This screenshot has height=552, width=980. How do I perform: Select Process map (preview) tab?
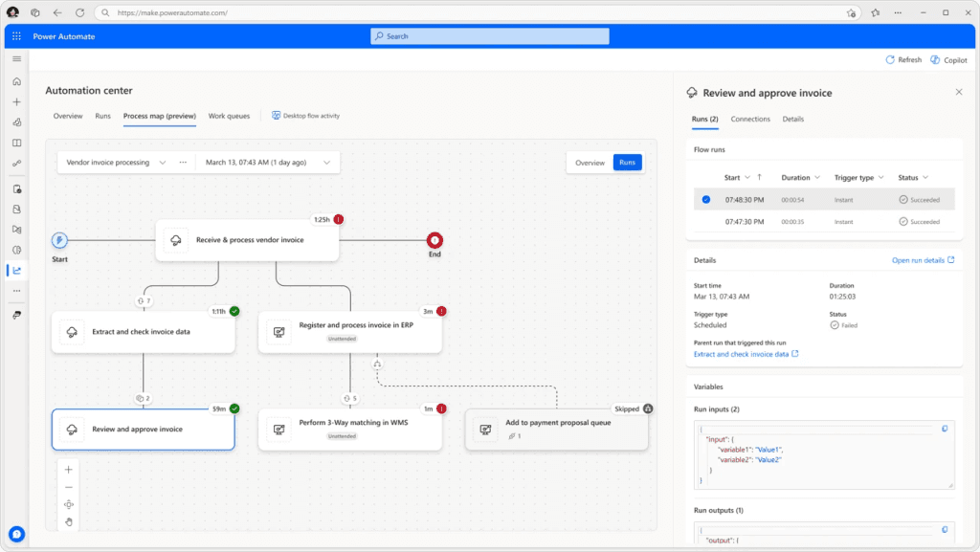[x=160, y=116]
